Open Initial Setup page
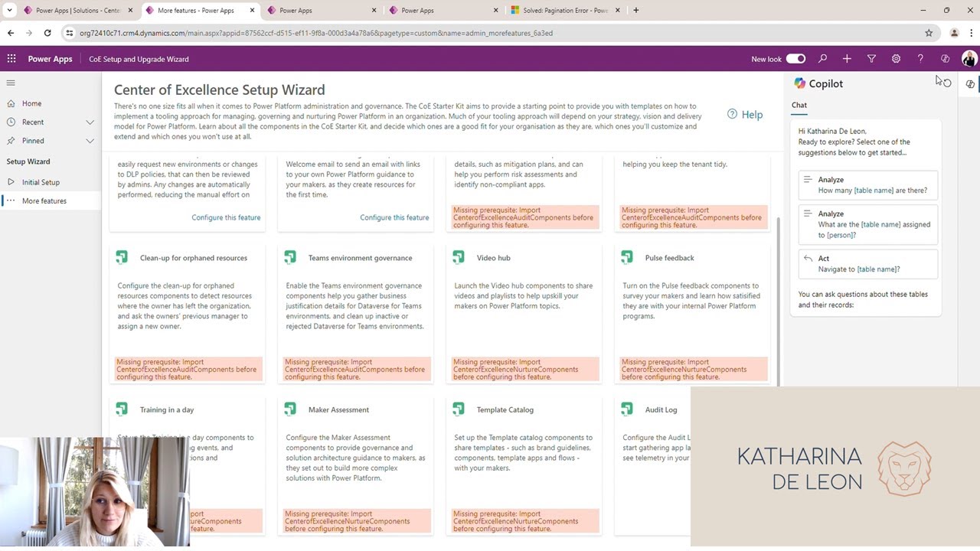980x551 pixels. [x=41, y=182]
